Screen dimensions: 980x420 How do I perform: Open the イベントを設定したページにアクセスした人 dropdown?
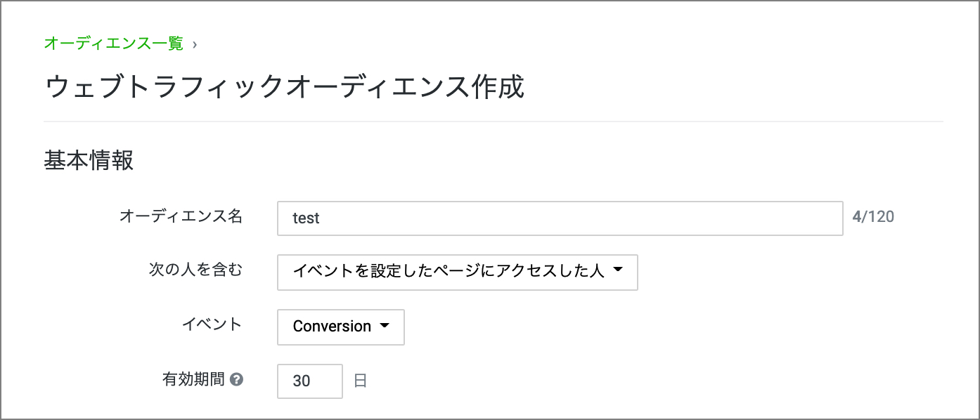pyautogui.click(x=457, y=272)
